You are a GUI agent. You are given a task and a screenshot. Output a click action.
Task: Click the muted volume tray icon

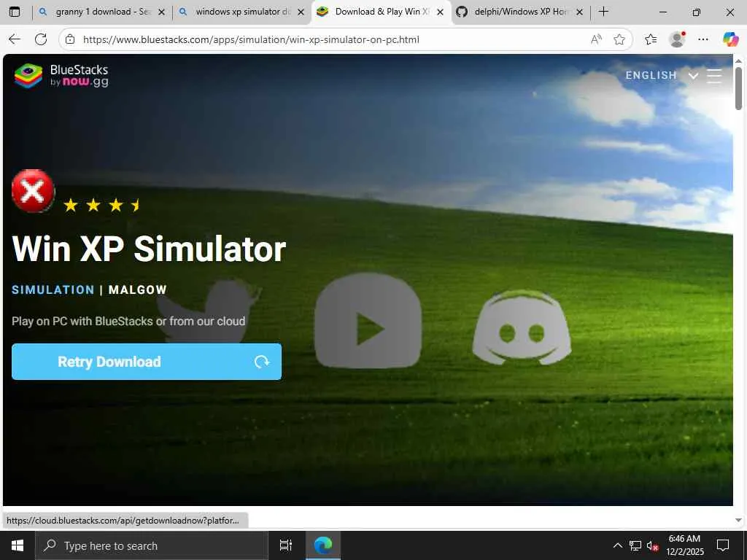pyautogui.click(x=652, y=545)
